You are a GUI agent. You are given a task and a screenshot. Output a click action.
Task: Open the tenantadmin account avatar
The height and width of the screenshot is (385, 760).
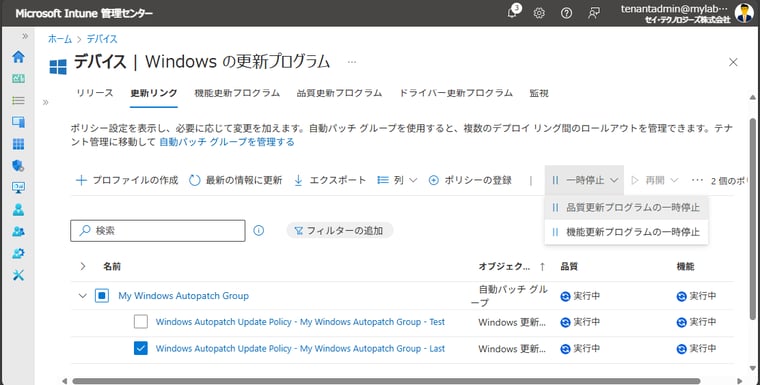point(744,13)
